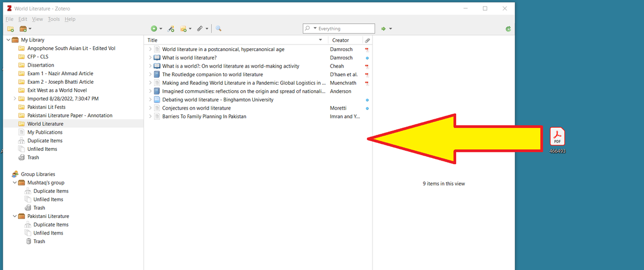
Task: Expand the Conjectures on world literature item
Action: [150, 108]
